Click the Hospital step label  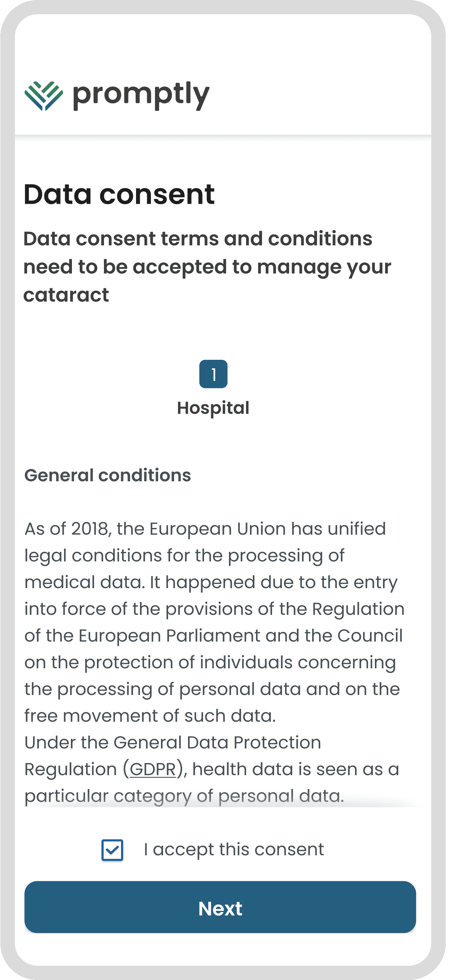213,408
